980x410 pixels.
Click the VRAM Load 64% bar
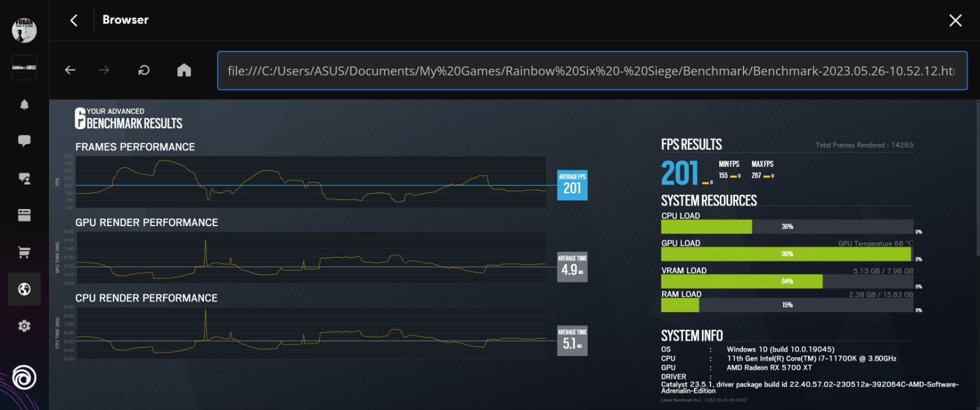787,281
